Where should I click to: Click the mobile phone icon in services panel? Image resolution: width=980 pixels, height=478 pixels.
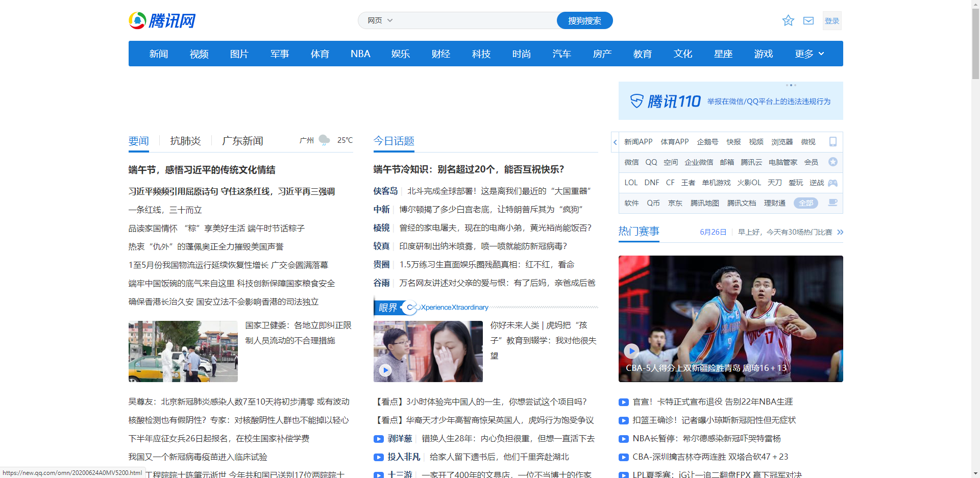tap(833, 141)
